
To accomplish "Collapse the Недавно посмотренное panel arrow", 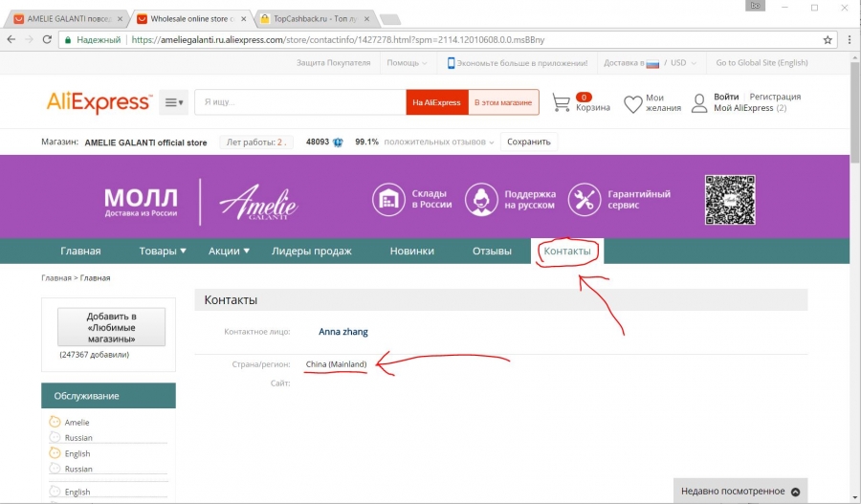I will pos(796,492).
